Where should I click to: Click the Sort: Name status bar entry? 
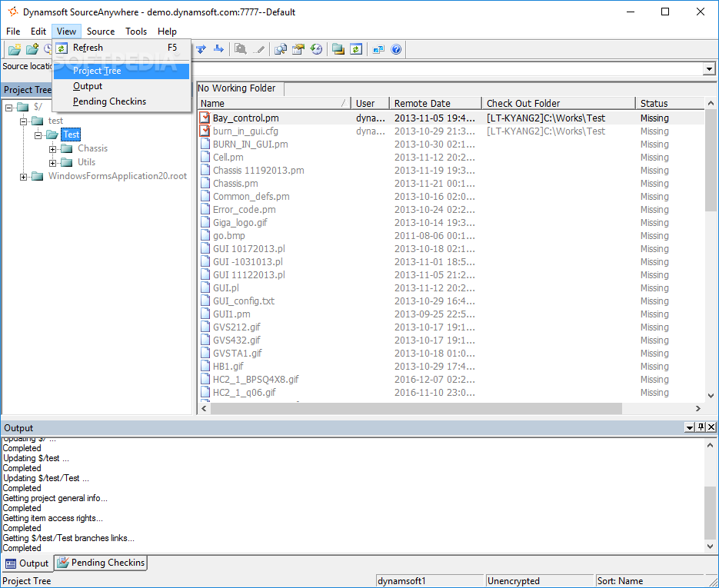(648, 580)
